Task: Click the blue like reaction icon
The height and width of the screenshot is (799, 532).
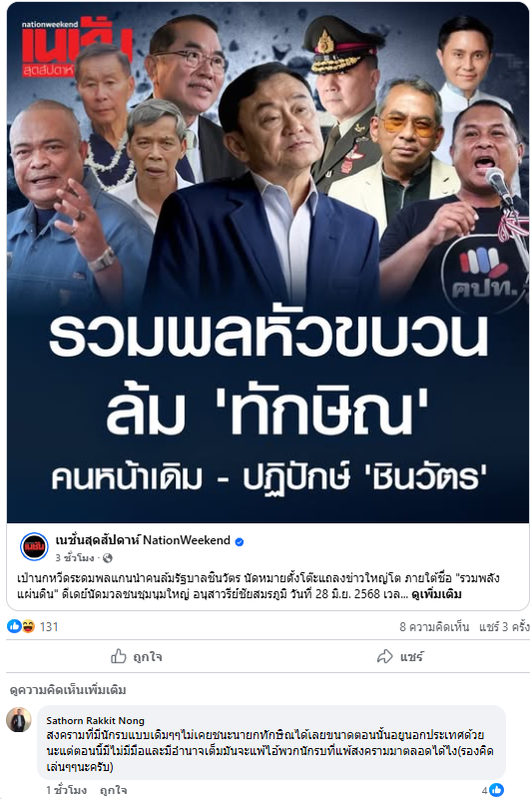Action: pos(14,626)
